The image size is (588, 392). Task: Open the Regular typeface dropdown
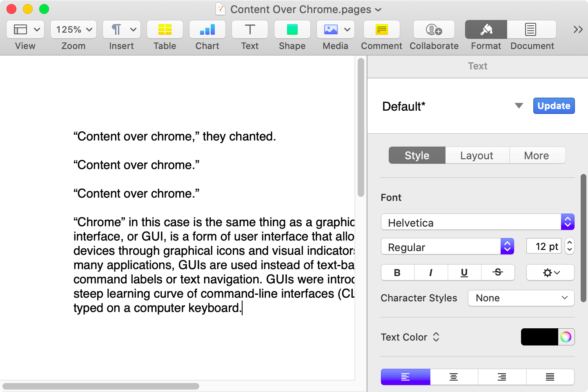(x=507, y=246)
